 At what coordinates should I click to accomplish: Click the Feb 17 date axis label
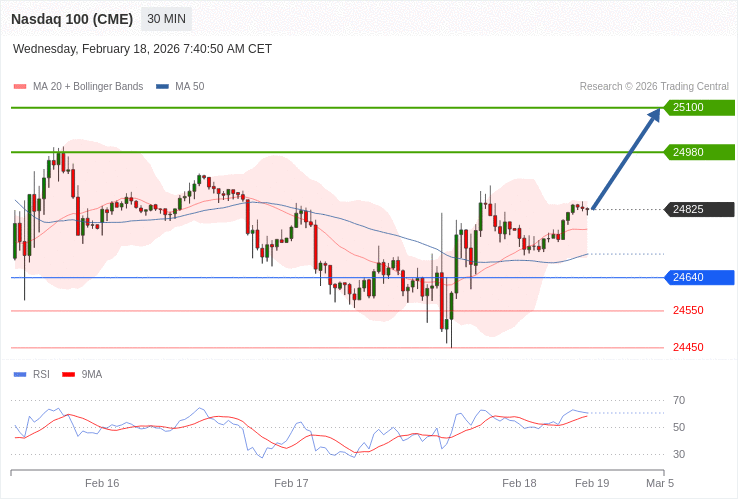pyautogui.click(x=291, y=484)
